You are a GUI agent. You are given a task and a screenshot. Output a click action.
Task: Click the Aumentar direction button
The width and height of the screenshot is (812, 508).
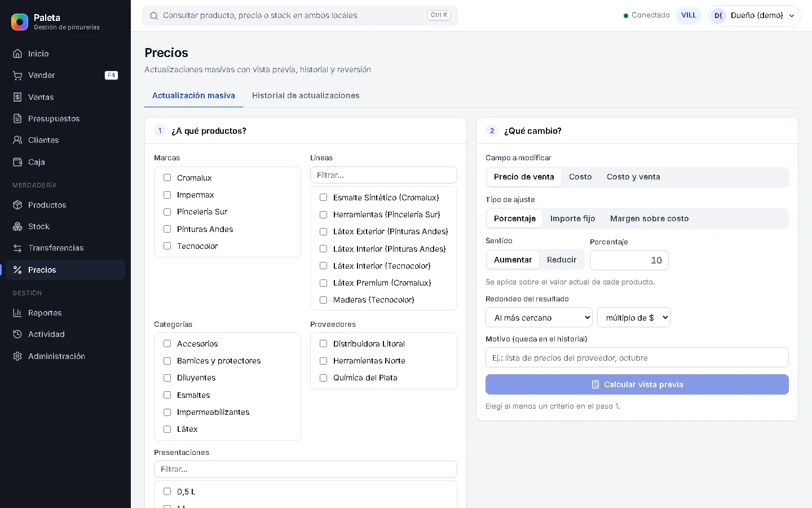(x=513, y=260)
